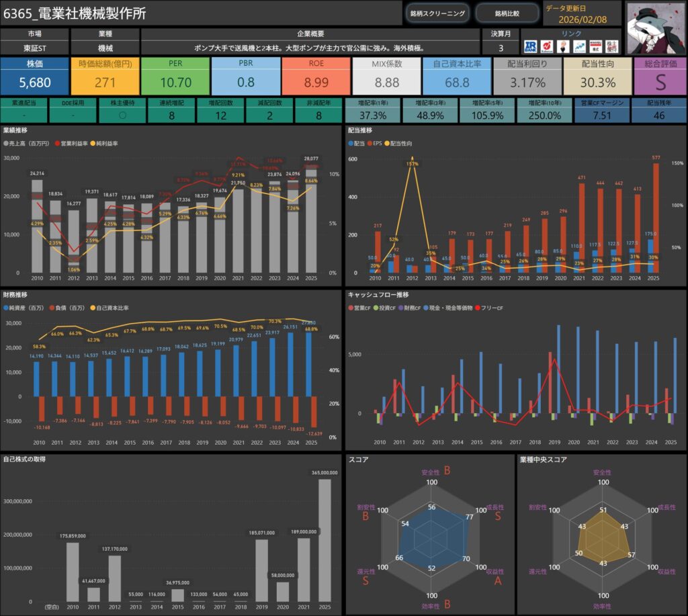This screenshot has height=616, width=688.
Task: Click the 配当利回り 3.17% card
Action: pyautogui.click(x=527, y=76)
